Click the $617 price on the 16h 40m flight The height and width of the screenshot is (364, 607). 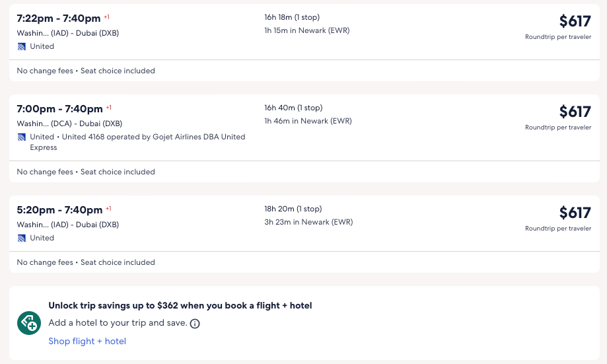pos(575,112)
